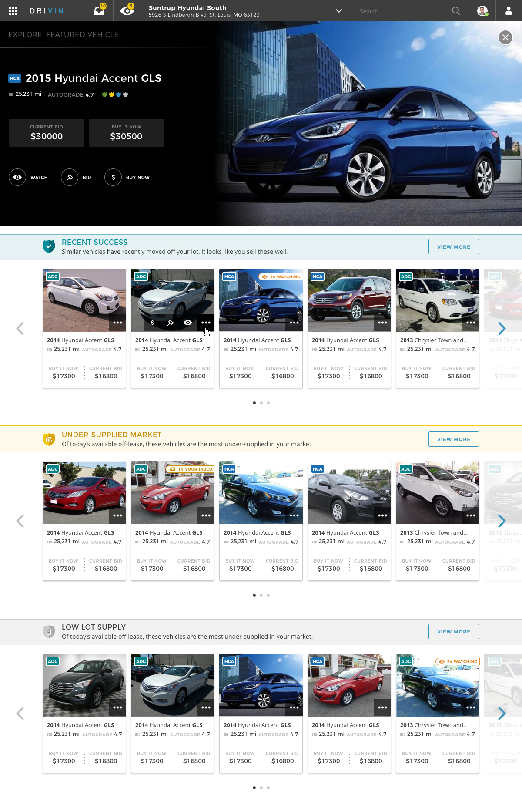Image resolution: width=522 pixels, height=812 pixels.
Task: Open the account profile person icon
Action: click(509, 11)
